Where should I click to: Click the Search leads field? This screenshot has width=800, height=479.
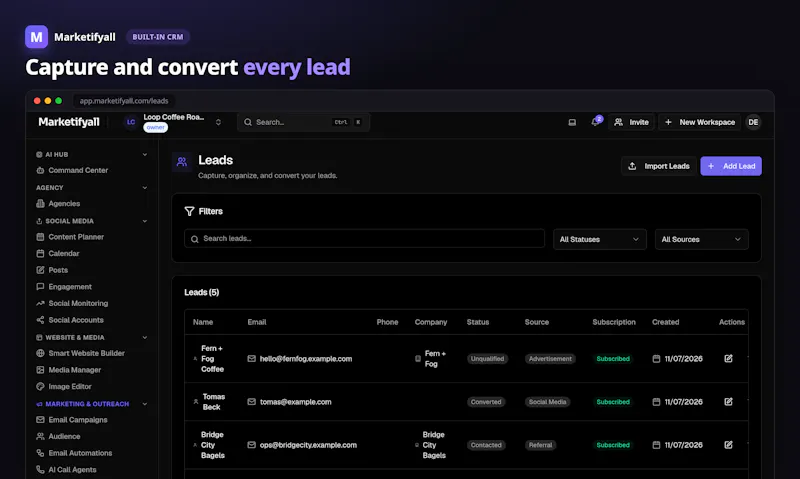click(x=364, y=238)
